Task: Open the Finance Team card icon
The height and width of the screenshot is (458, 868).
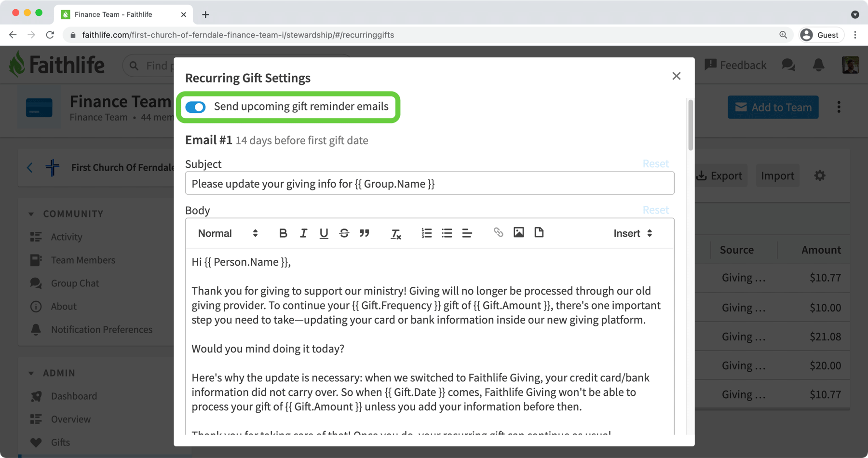Action: point(39,108)
